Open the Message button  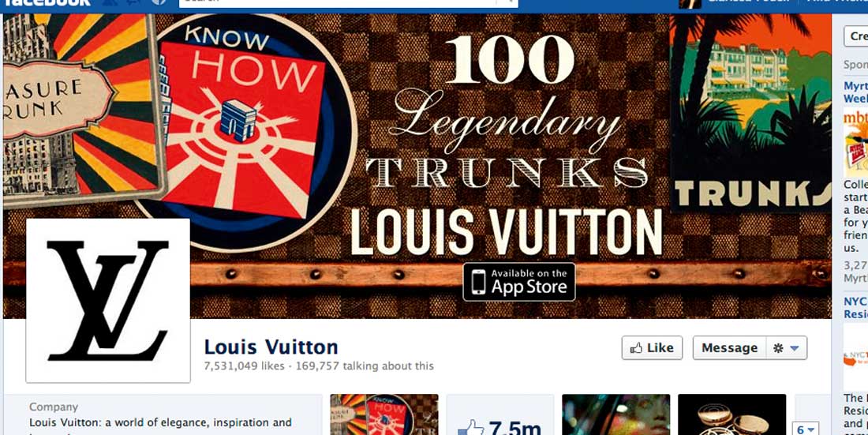730,348
